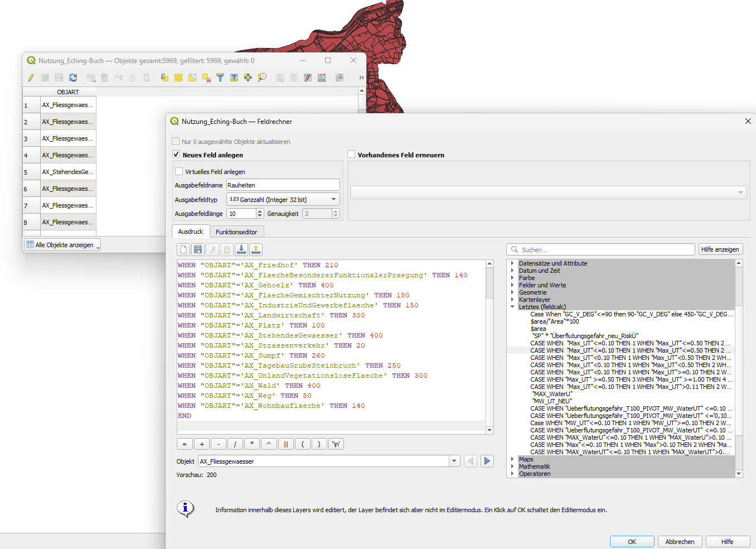Uncheck 'Neues Feld anlegen' checkbox

coord(176,155)
